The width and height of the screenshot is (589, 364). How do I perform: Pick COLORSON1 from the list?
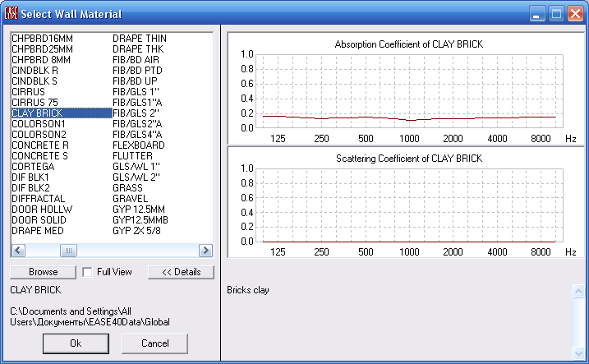tap(39, 123)
